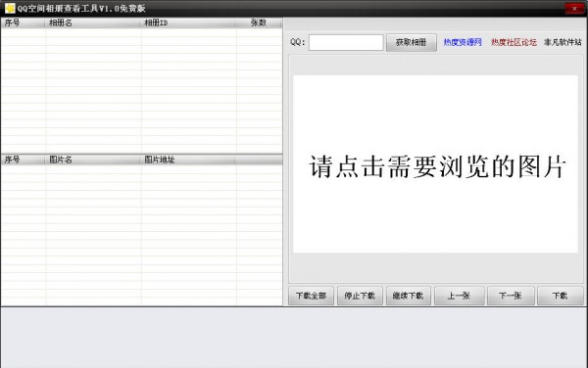The width and height of the screenshot is (588, 368).
Task: Click the 停止下载 button
Action: coord(360,296)
